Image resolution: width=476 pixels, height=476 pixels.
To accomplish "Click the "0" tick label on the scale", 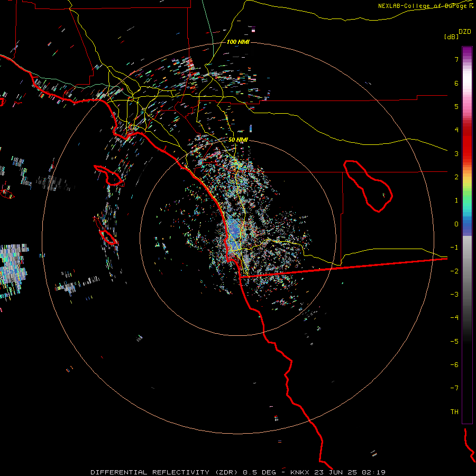I will [456, 224].
